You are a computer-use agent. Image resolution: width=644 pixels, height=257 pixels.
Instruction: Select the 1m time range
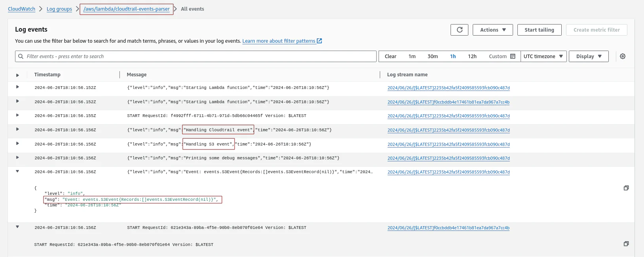click(412, 57)
